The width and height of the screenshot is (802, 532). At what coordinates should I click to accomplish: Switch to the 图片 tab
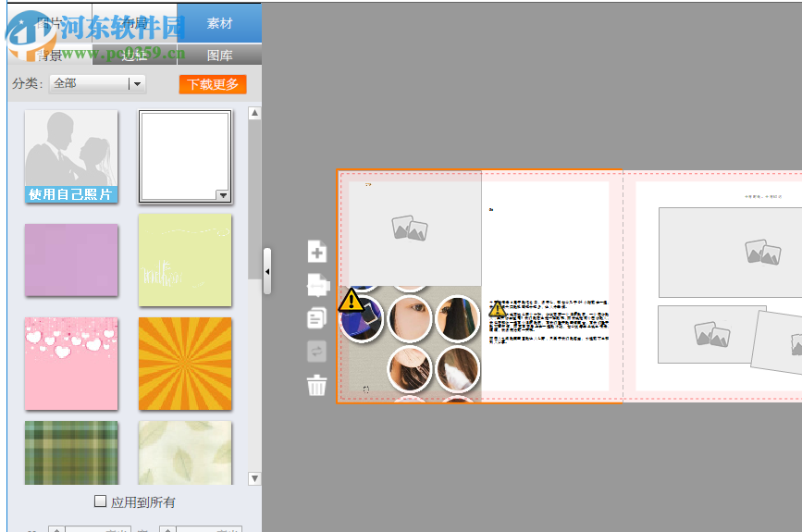click(50, 23)
